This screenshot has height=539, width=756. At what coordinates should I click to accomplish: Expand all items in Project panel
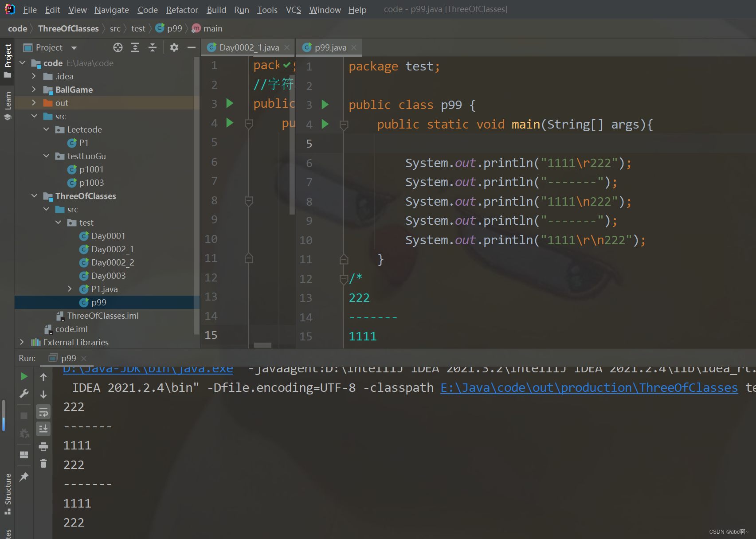(x=135, y=47)
